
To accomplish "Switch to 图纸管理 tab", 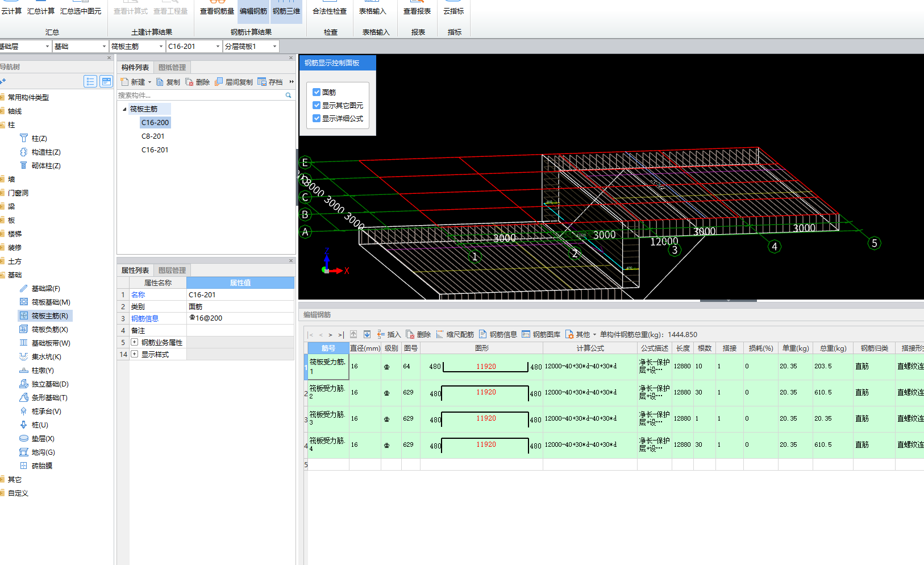I will coord(172,67).
